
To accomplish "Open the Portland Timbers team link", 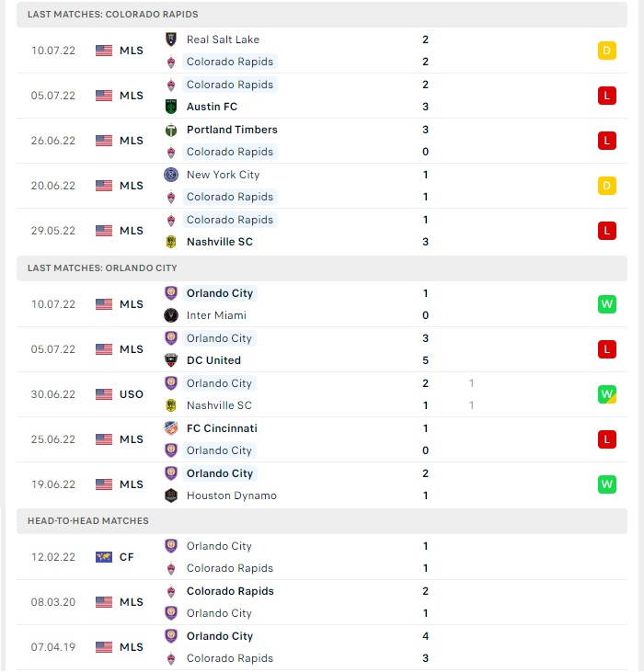I will 232,130.
